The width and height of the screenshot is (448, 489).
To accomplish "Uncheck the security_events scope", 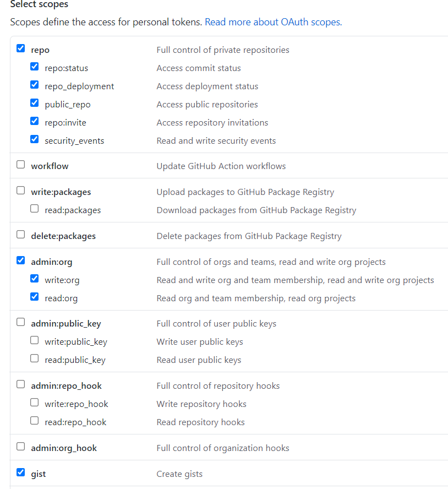I will coord(34,139).
